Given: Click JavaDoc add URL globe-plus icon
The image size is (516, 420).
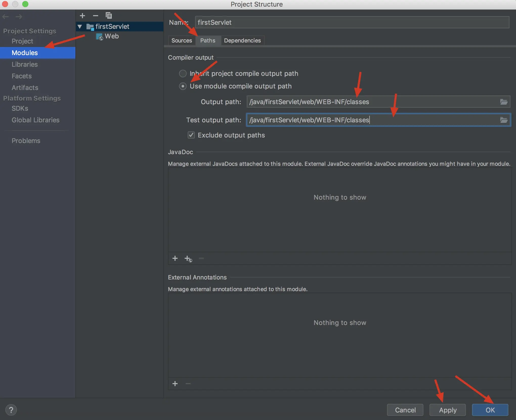Looking at the screenshot, I should (x=188, y=259).
